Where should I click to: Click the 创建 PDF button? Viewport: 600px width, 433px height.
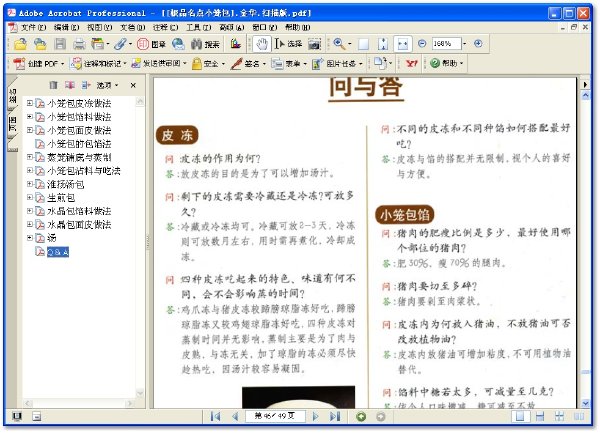(x=39, y=63)
